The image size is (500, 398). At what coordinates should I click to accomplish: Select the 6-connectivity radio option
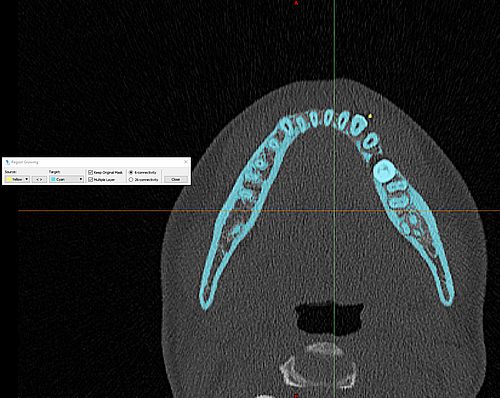131,172
